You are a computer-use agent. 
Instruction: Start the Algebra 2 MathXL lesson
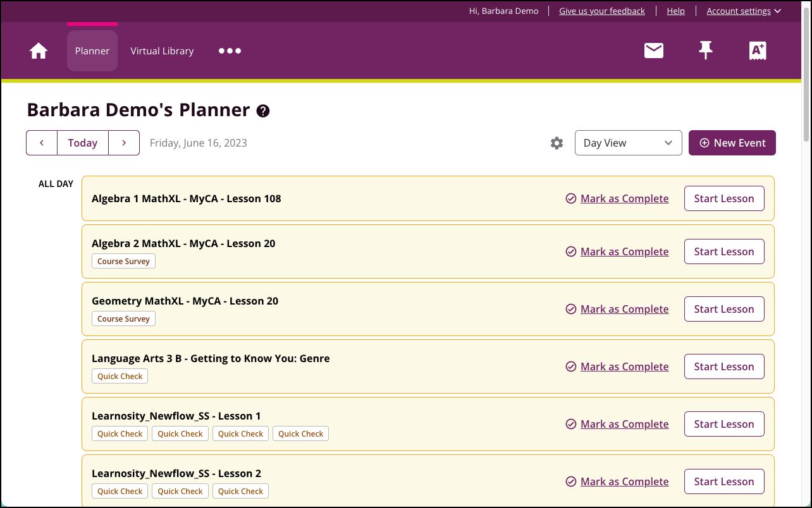(x=723, y=251)
